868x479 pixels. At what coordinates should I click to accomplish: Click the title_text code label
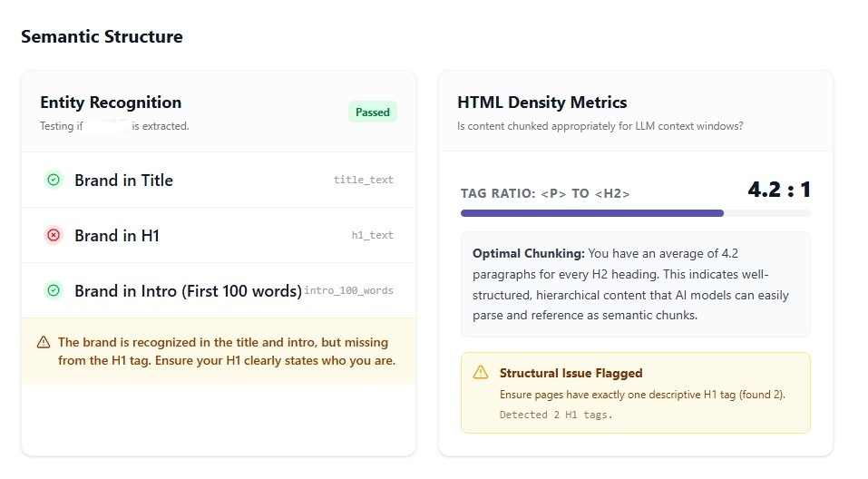pyautogui.click(x=363, y=180)
